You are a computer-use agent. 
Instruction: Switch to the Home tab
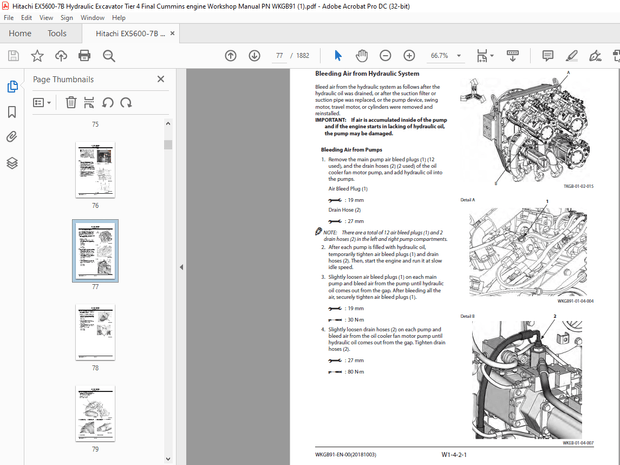click(x=20, y=34)
